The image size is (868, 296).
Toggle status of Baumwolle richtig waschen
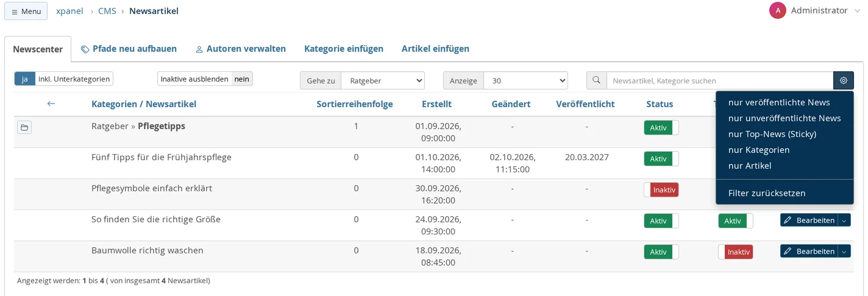[661, 252]
